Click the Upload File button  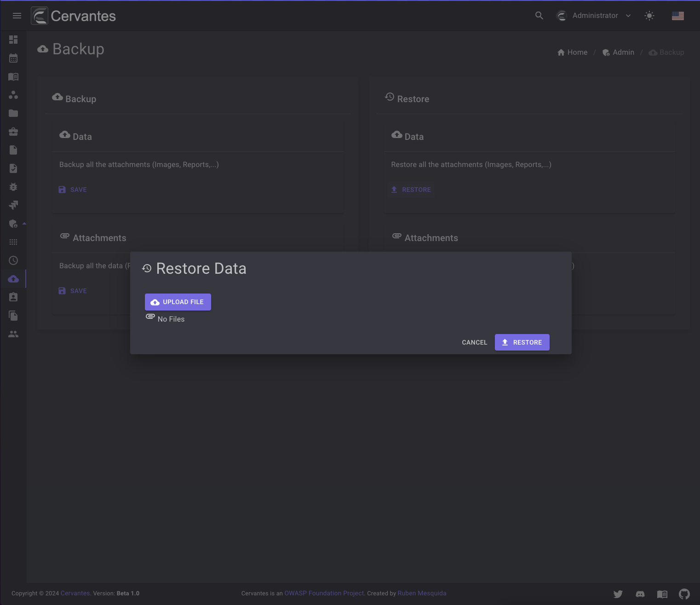[x=178, y=302]
